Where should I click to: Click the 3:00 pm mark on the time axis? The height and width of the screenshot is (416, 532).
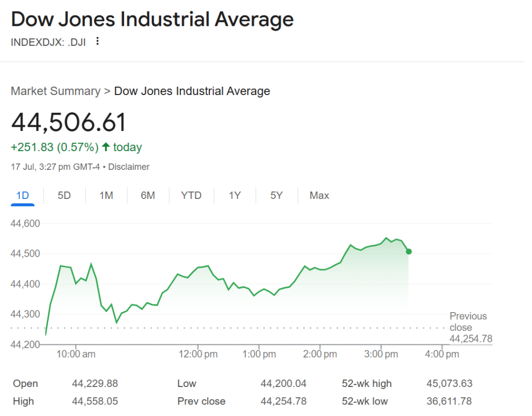[381, 354]
